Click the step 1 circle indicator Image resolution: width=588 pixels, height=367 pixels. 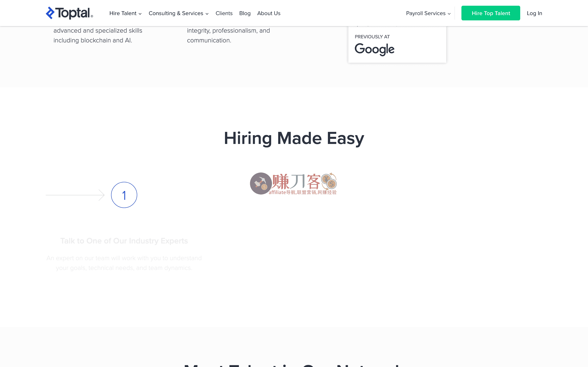click(x=124, y=195)
